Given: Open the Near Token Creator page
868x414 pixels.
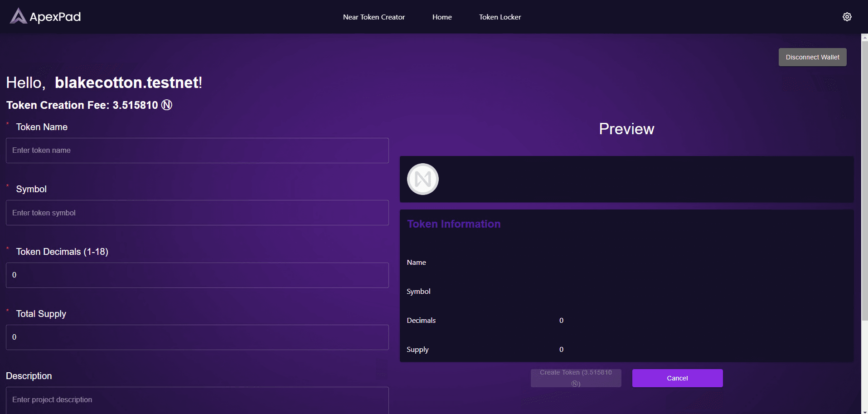Looking at the screenshot, I should click(373, 17).
